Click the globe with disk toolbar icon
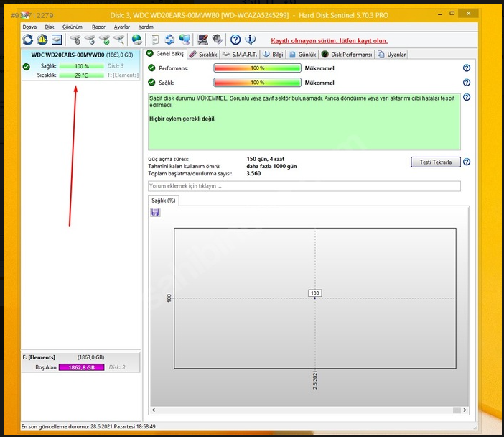Viewport: 504px width, 437px height. [x=137, y=40]
